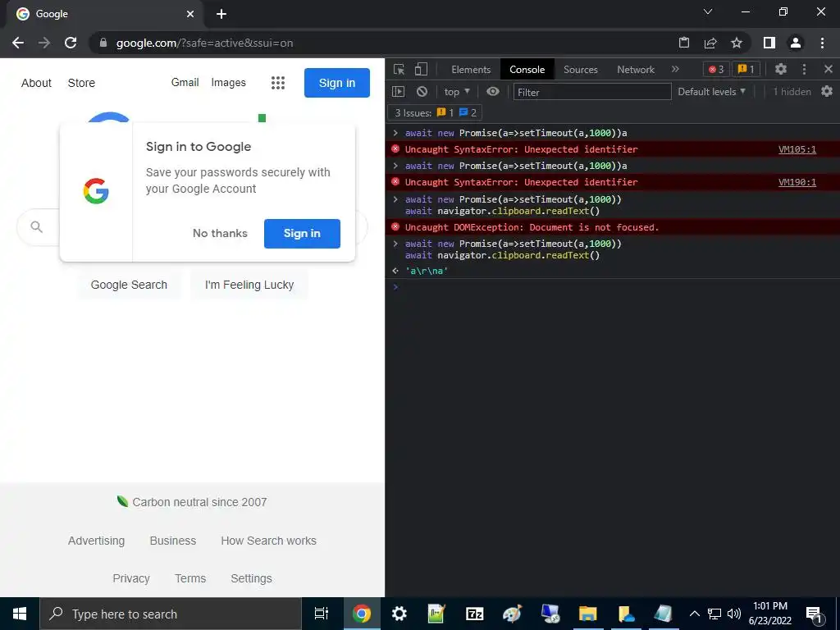840x630 pixels.
Task: Open the VM105:1 source link
Action: [797, 149]
